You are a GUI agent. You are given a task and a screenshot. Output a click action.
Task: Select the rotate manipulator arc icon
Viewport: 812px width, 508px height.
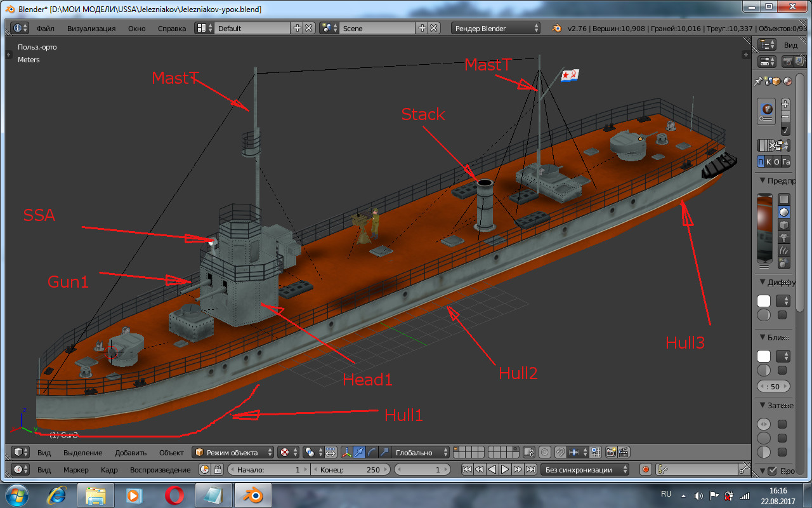pos(371,452)
